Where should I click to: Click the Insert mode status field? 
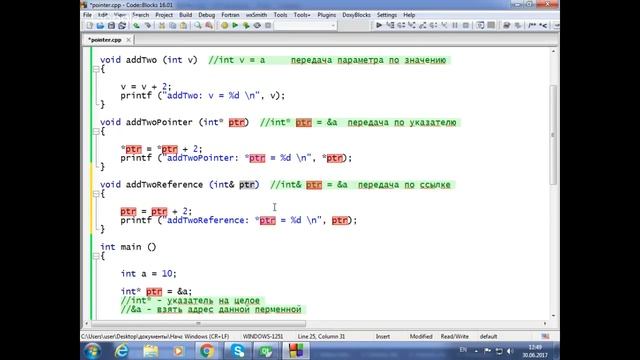coord(383,336)
